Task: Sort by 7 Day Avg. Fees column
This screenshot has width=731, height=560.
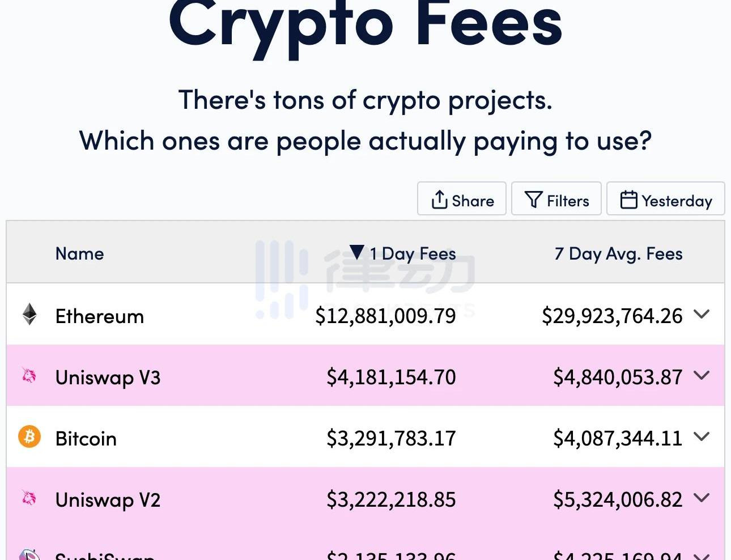Action: point(618,253)
